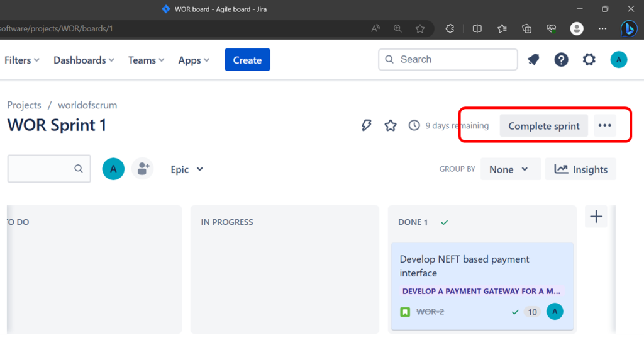Expand the Epic filter dropdown
The image size is (644, 352).
coord(186,169)
